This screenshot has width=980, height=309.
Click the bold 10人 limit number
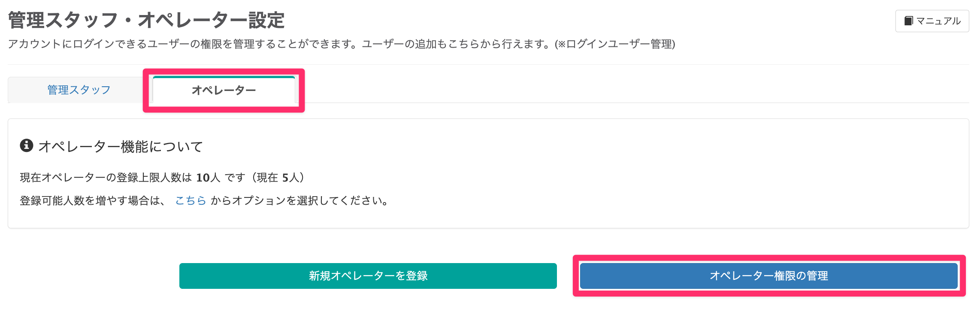pos(208,178)
